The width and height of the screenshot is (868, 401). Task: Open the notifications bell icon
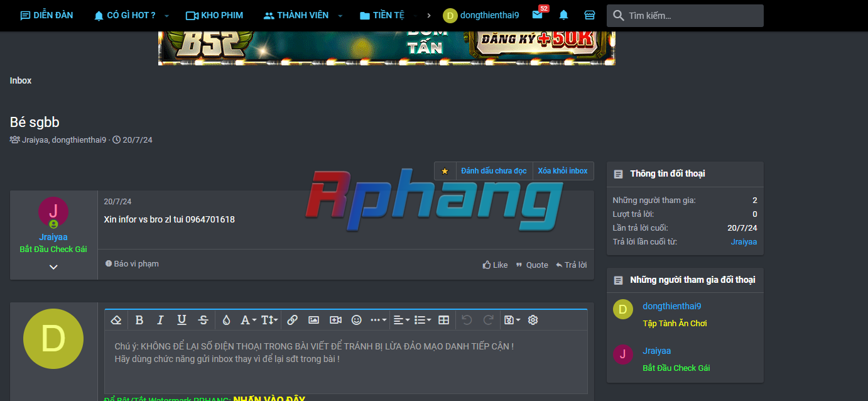[x=564, y=15]
